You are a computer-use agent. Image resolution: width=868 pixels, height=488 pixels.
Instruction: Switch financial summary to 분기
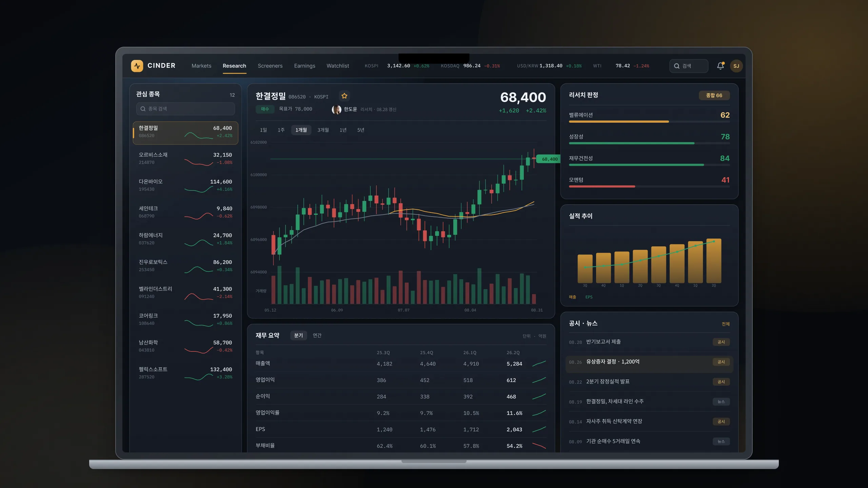(298, 335)
